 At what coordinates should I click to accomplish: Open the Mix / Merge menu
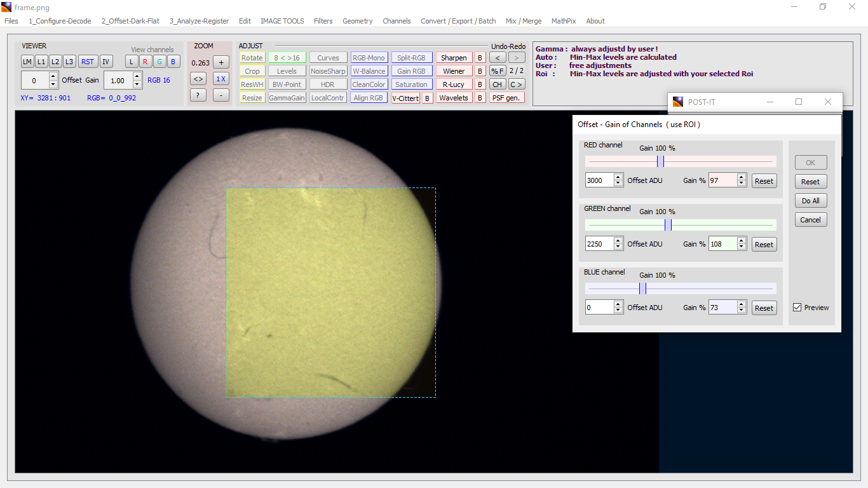[x=524, y=21]
